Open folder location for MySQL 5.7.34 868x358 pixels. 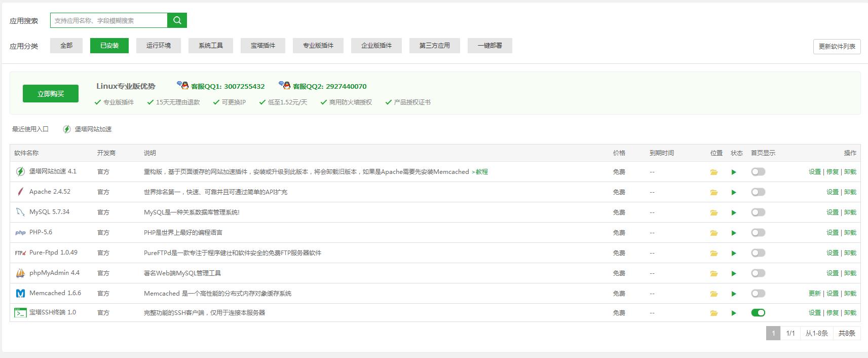click(x=714, y=212)
